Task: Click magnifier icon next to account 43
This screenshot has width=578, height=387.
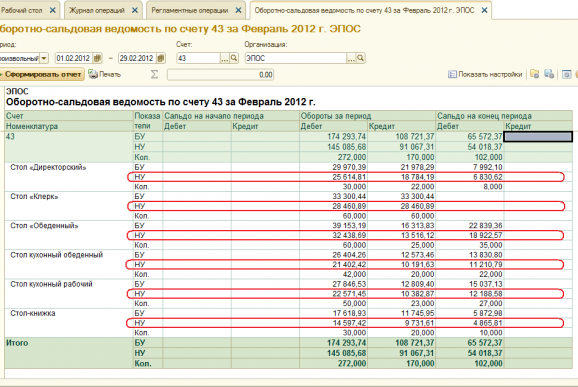Action: pyautogui.click(x=234, y=58)
